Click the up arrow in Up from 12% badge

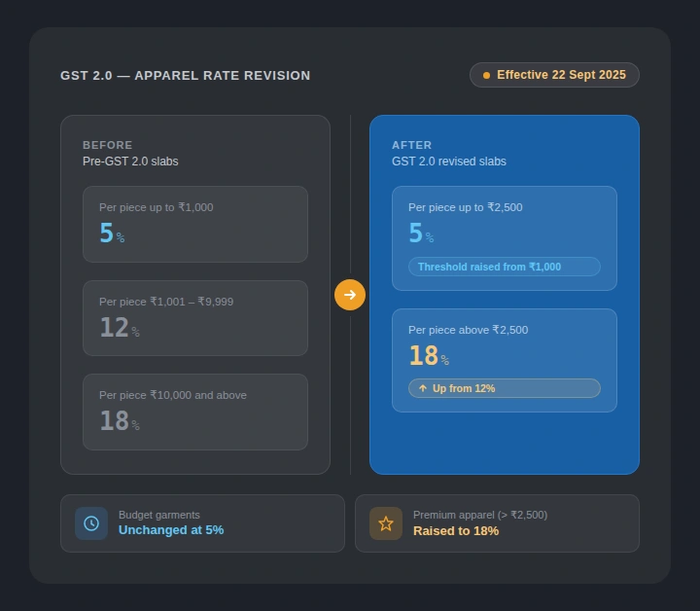423,388
